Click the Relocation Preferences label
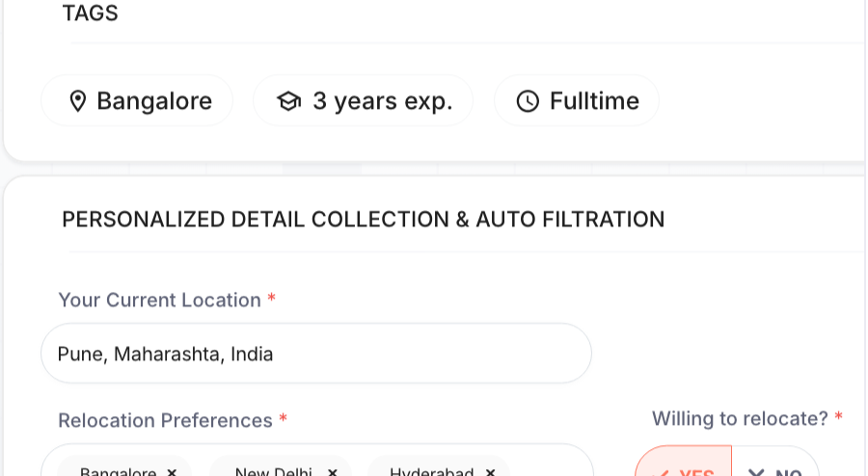This screenshot has height=476, width=868. pyautogui.click(x=166, y=421)
